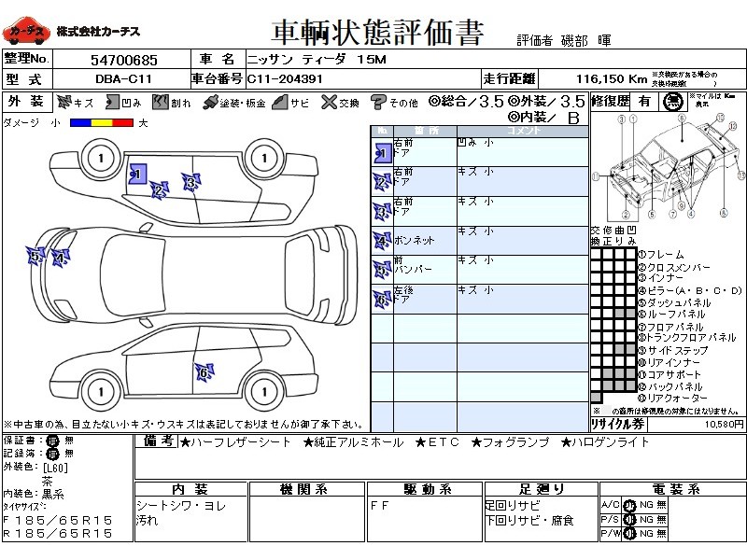Click the evaluator name 磯部 暉
This screenshot has width=747, height=560.
tap(586, 41)
